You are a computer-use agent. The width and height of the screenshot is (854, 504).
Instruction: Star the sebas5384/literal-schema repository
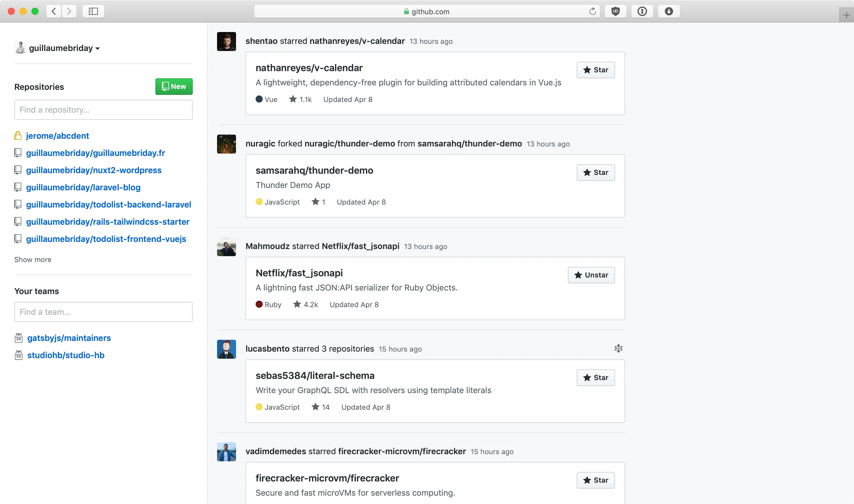click(x=595, y=378)
